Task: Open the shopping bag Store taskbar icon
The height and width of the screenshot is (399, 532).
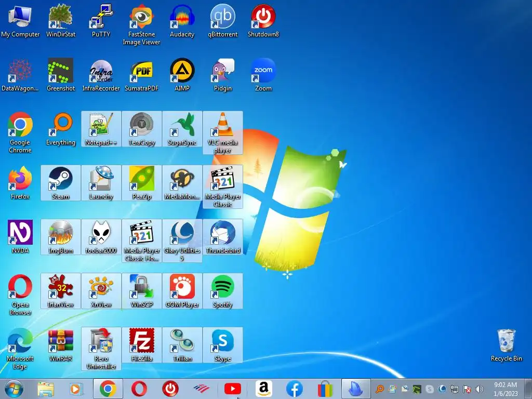Action: pyautogui.click(x=325, y=389)
